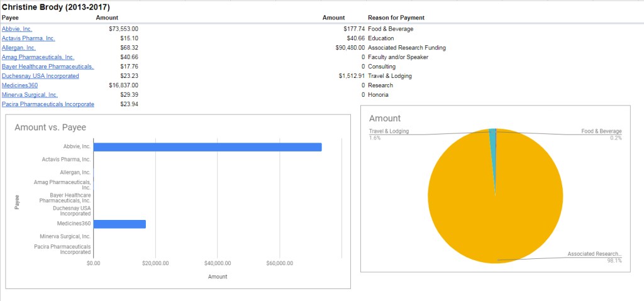The width and height of the screenshot is (644, 301).
Task: Select the Education reason cell
Action: (380, 38)
